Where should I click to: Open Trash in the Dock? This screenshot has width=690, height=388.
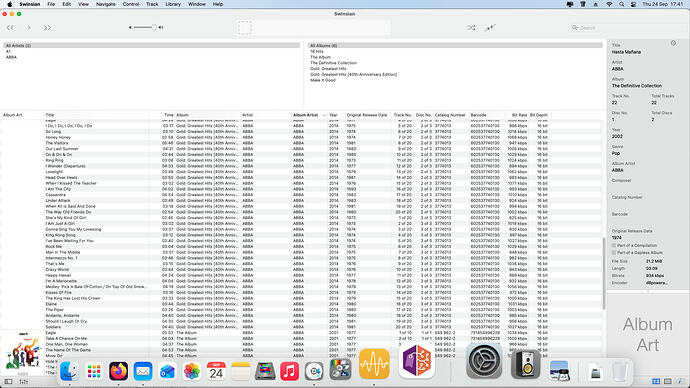[x=619, y=371]
